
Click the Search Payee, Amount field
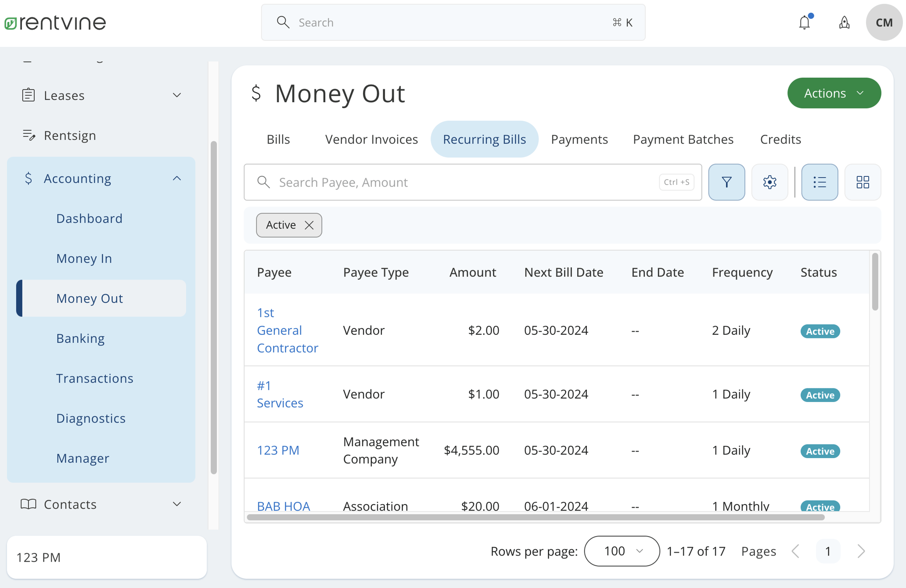coord(439,182)
